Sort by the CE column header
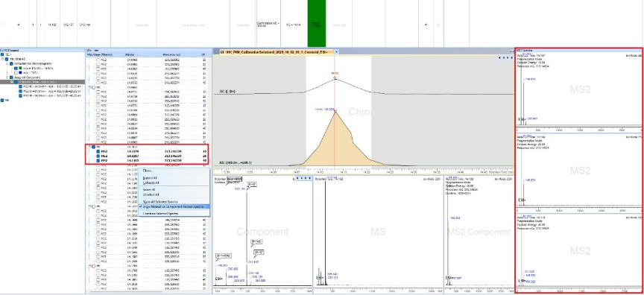 pos(203,54)
